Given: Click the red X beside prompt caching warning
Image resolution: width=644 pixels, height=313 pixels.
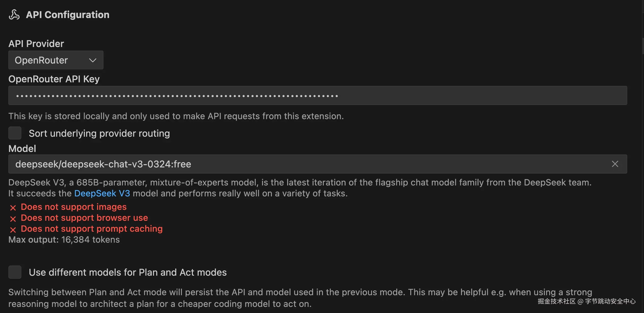Looking at the screenshot, I should [x=13, y=230].
